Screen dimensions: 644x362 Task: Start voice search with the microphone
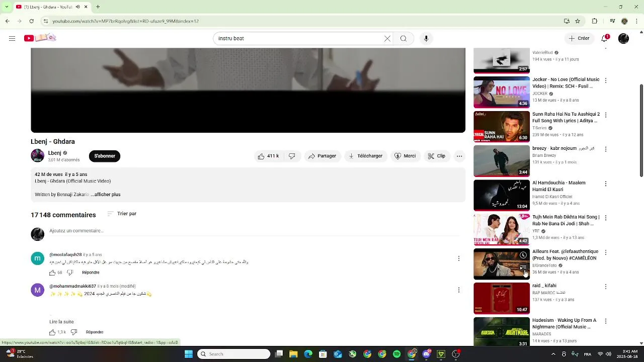426,39
